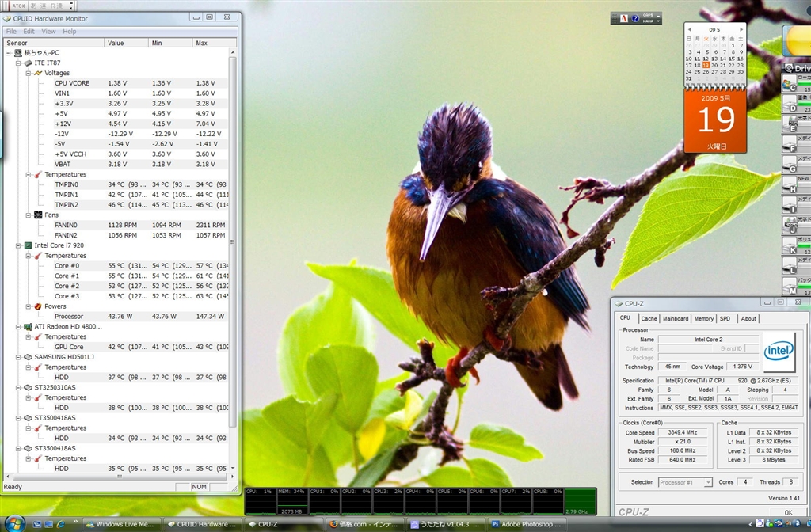
Task: Open the File menu in Hardware Monitor
Action: (11, 32)
